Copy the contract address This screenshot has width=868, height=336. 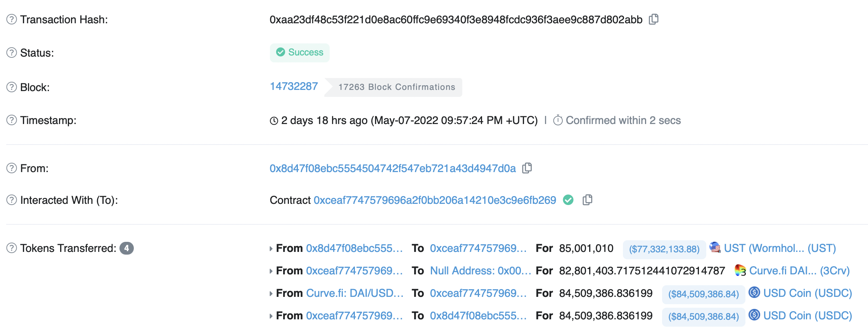point(587,200)
